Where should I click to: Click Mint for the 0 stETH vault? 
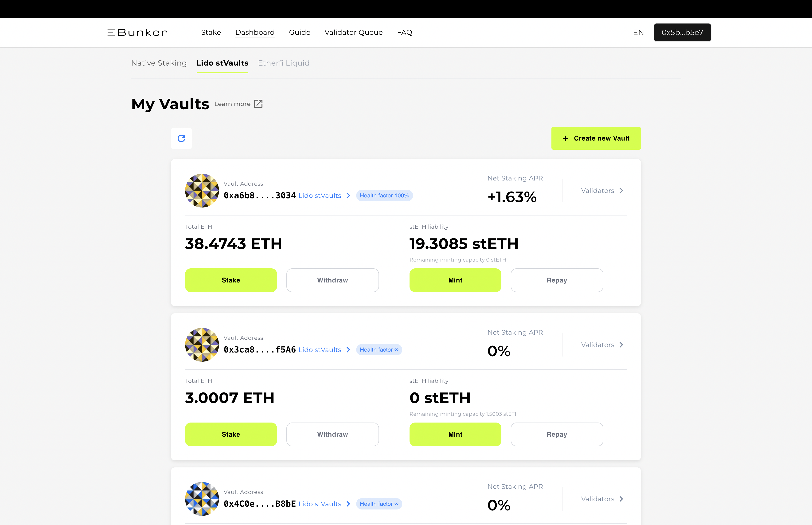click(455, 434)
